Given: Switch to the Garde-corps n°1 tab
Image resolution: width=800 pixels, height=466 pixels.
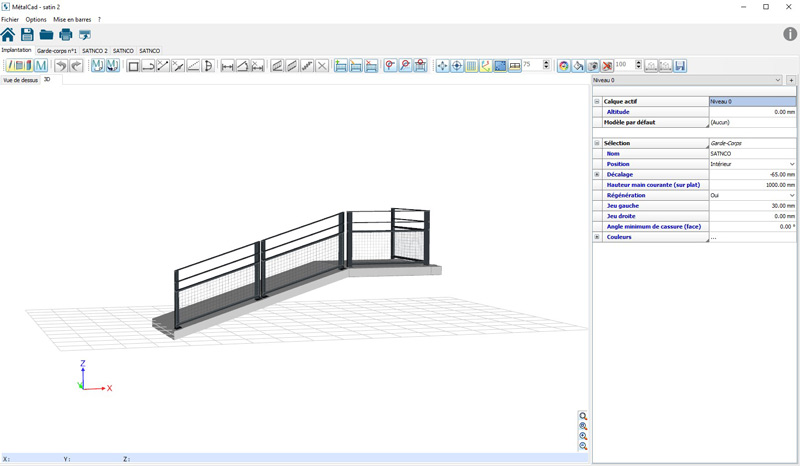Looking at the screenshot, I should [57, 51].
